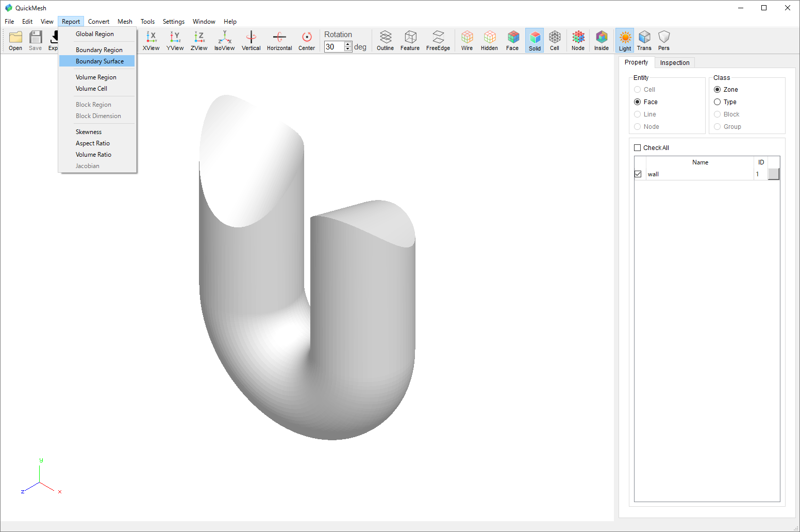
Task: Choose Skewness quality report
Action: click(97, 132)
